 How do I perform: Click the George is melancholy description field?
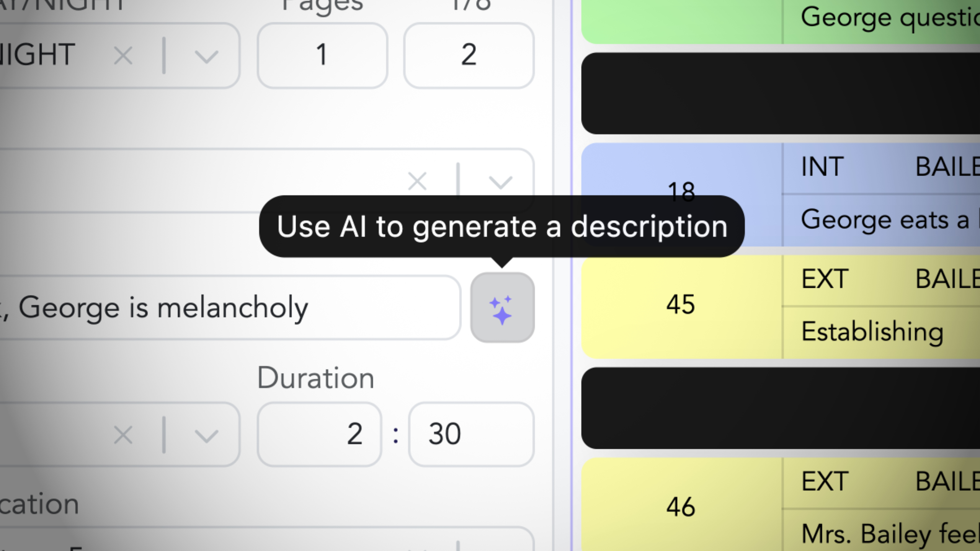pyautogui.click(x=230, y=307)
